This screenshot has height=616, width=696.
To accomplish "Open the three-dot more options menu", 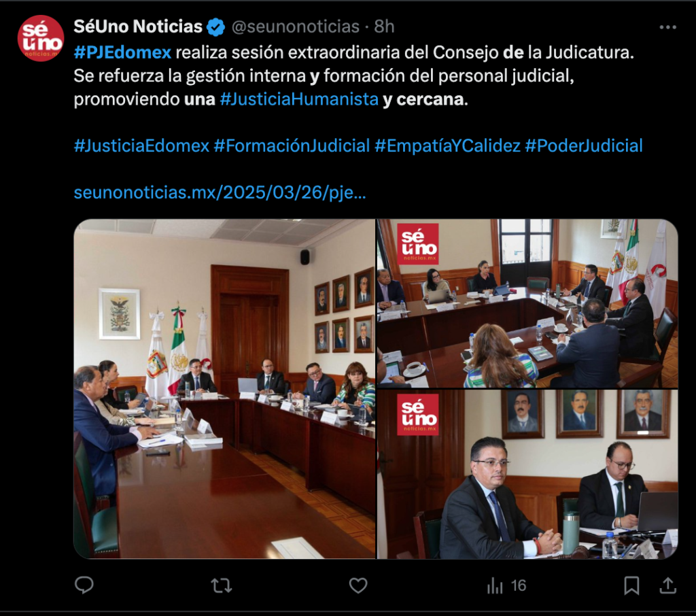I will coord(667,27).
